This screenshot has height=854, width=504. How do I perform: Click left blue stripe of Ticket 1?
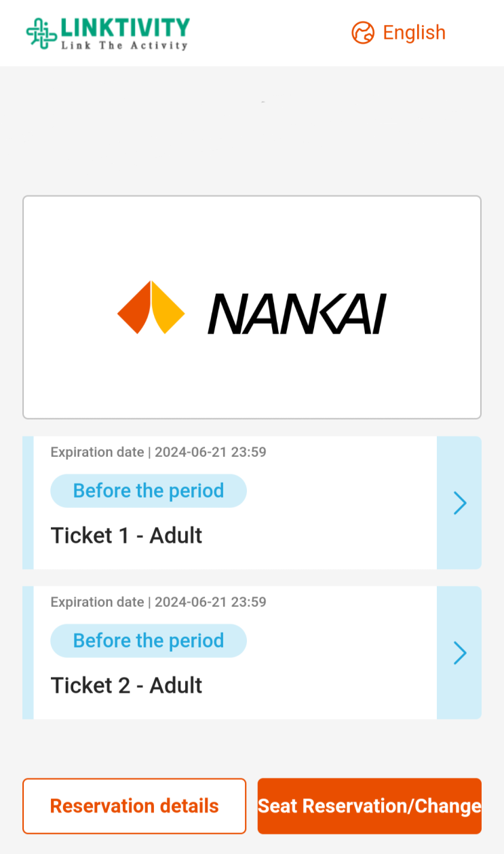28,503
